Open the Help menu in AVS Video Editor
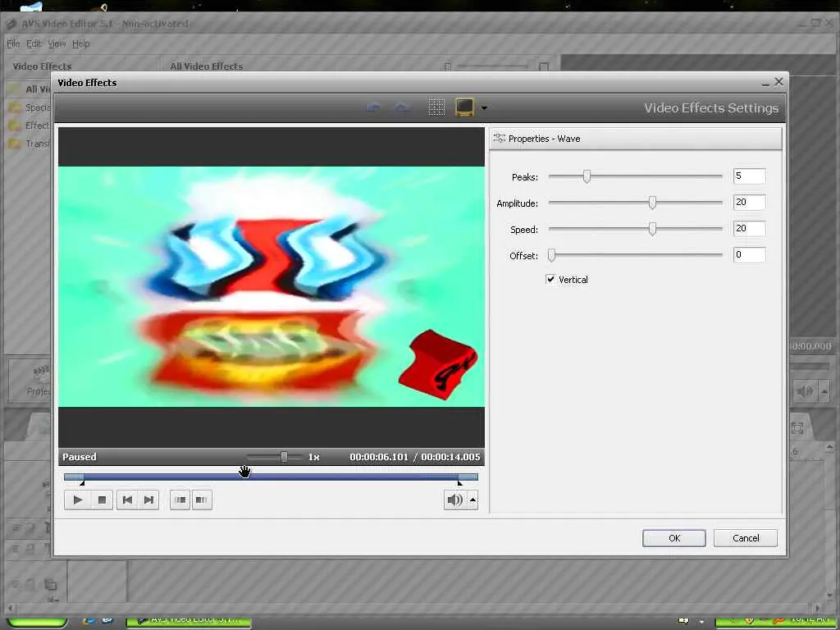 (x=81, y=43)
